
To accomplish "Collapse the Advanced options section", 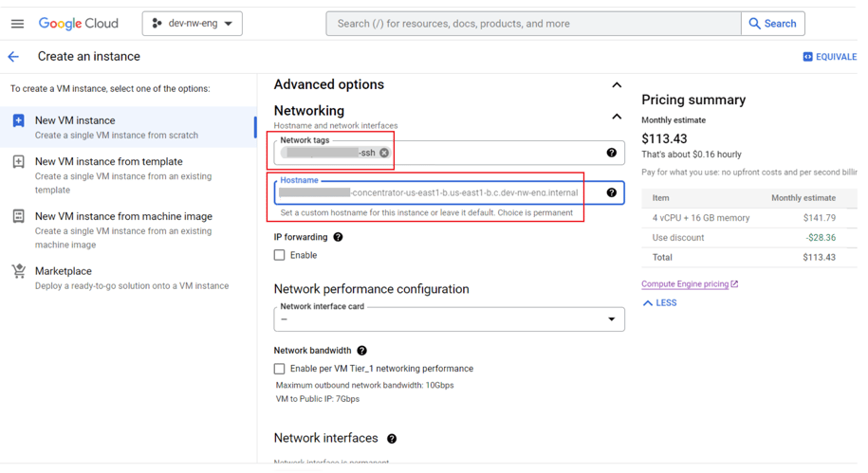I will pyautogui.click(x=617, y=85).
